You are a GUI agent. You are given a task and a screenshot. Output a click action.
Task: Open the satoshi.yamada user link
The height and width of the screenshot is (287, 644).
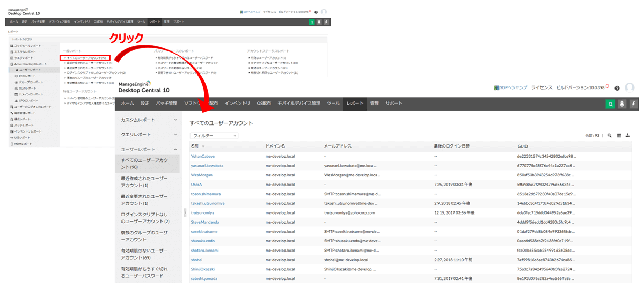pyautogui.click(x=204, y=278)
